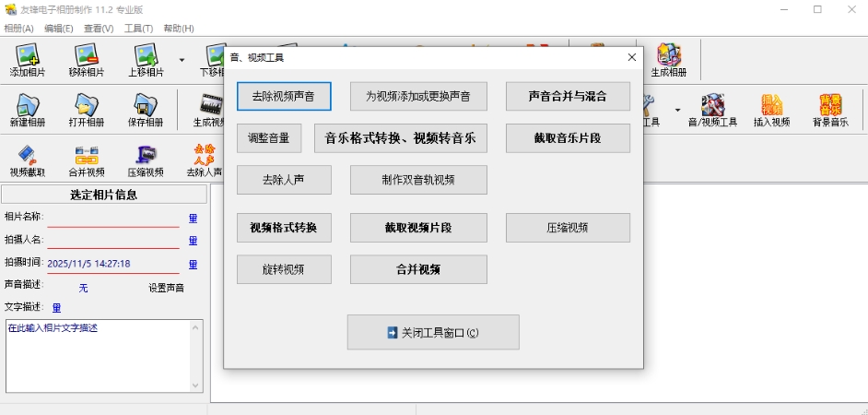868x415 pixels.
Task: Click the 旋转视频 button
Action: [284, 269]
